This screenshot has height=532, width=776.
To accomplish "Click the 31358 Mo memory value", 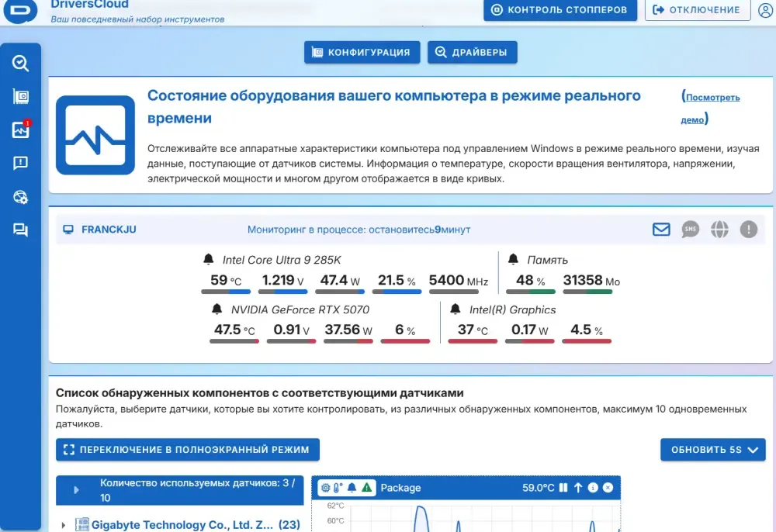I will pyautogui.click(x=591, y=280).
